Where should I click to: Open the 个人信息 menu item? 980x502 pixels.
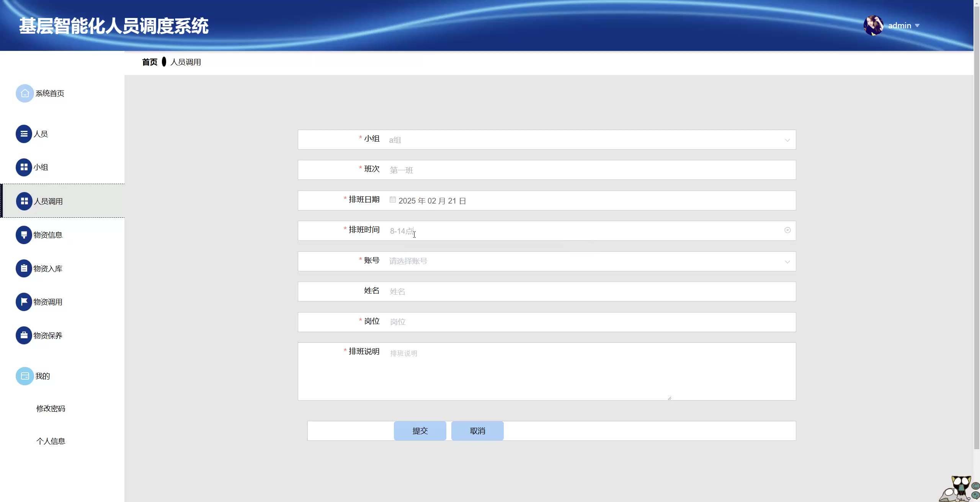click(x=51, y=441)
